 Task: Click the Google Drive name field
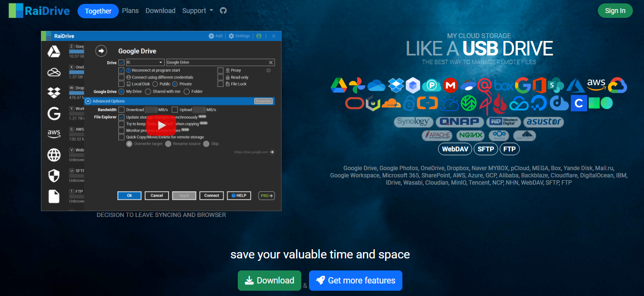point(220,62)
